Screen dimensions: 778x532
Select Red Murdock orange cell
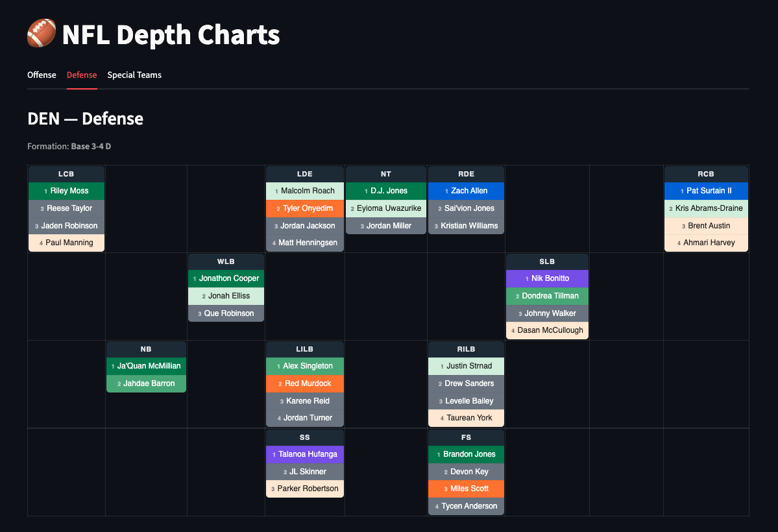click(305, 383)
